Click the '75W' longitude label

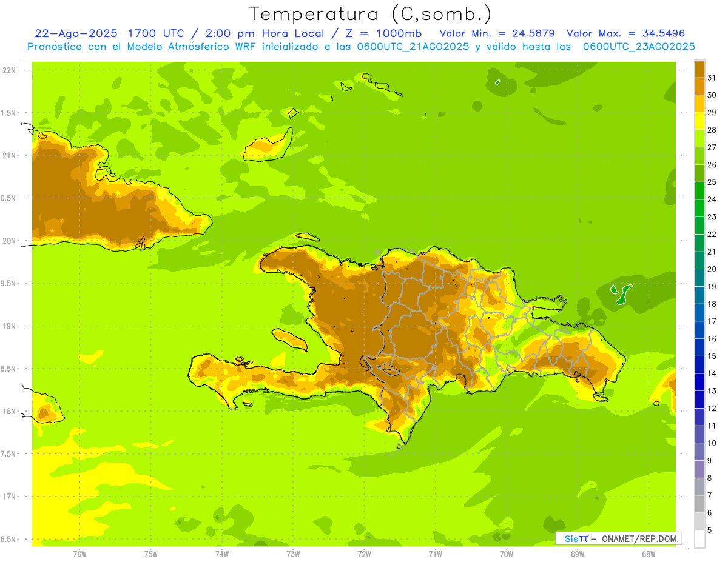pos(151,554)
